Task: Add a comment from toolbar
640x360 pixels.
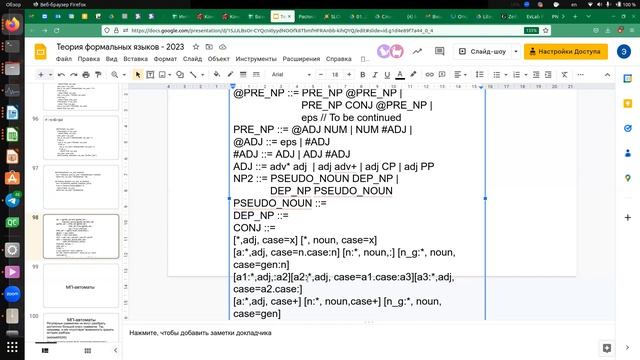Action: pos(442,74)
